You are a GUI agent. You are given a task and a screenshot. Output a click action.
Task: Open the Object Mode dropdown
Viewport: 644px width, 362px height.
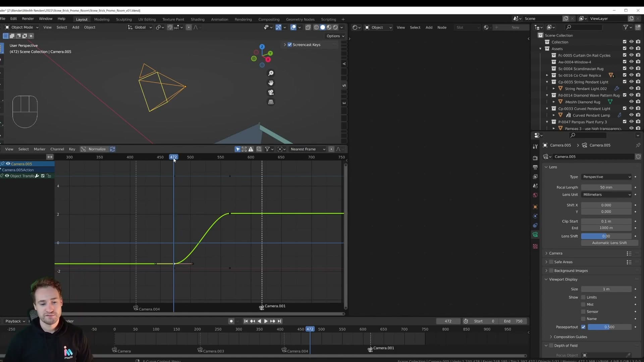click(22, 27)
